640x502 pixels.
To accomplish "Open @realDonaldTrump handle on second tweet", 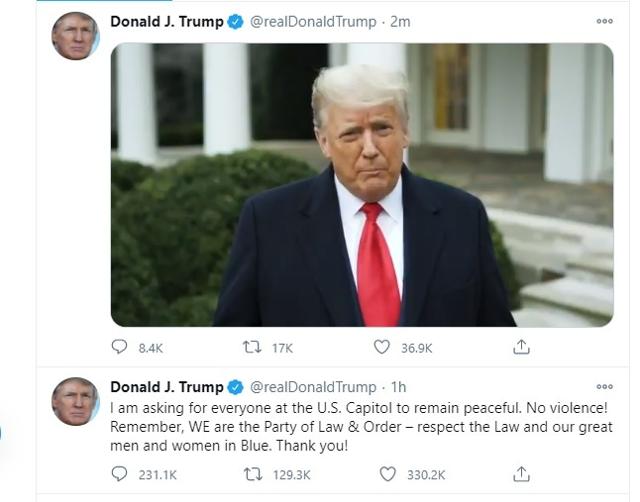I will click(x=313, y=386).
